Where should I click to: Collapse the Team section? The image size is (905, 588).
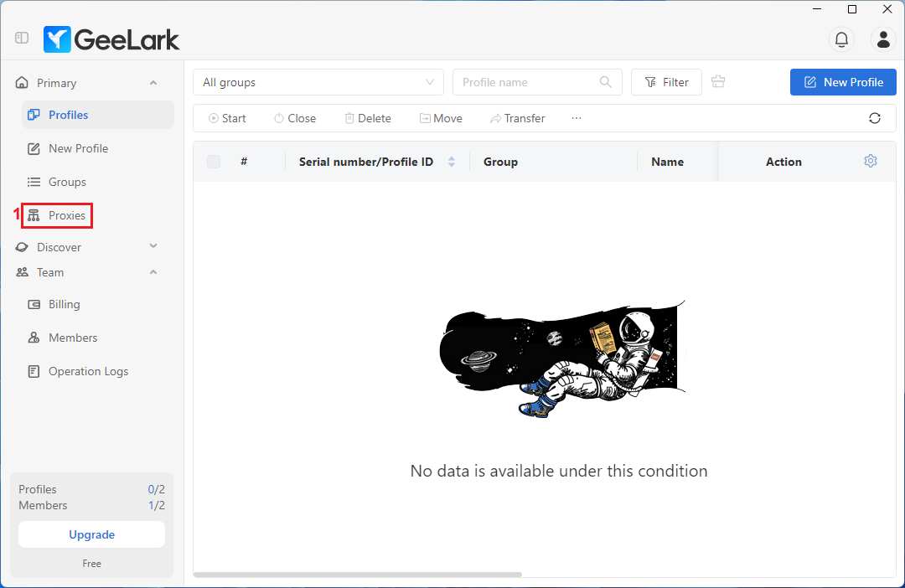point(153,272)
